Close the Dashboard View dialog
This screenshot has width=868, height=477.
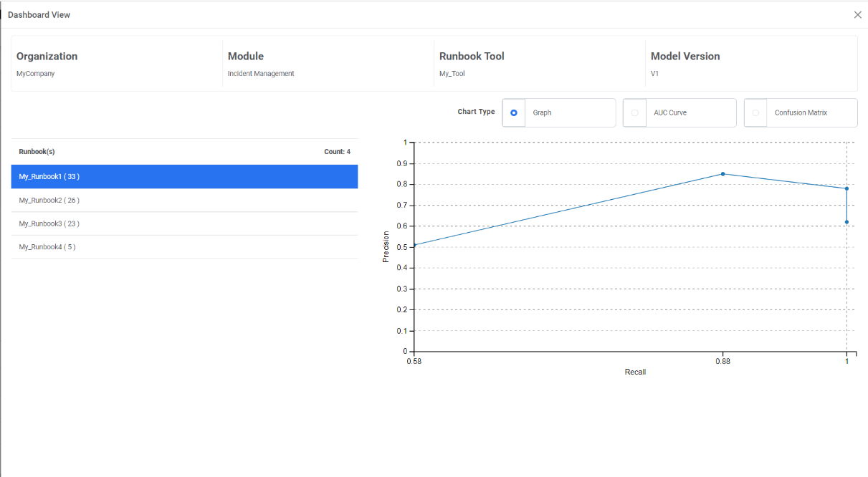(x=857, y=15)
